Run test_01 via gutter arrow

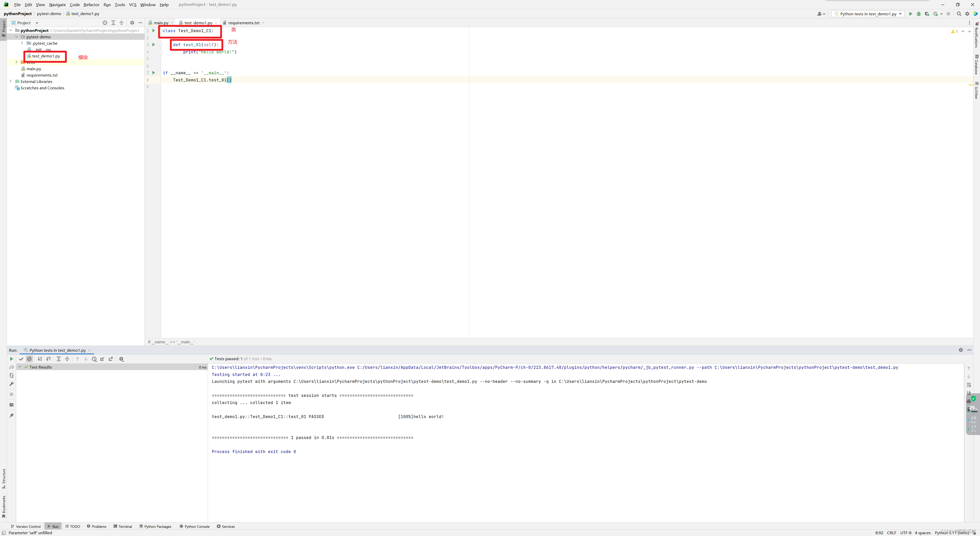154,44
